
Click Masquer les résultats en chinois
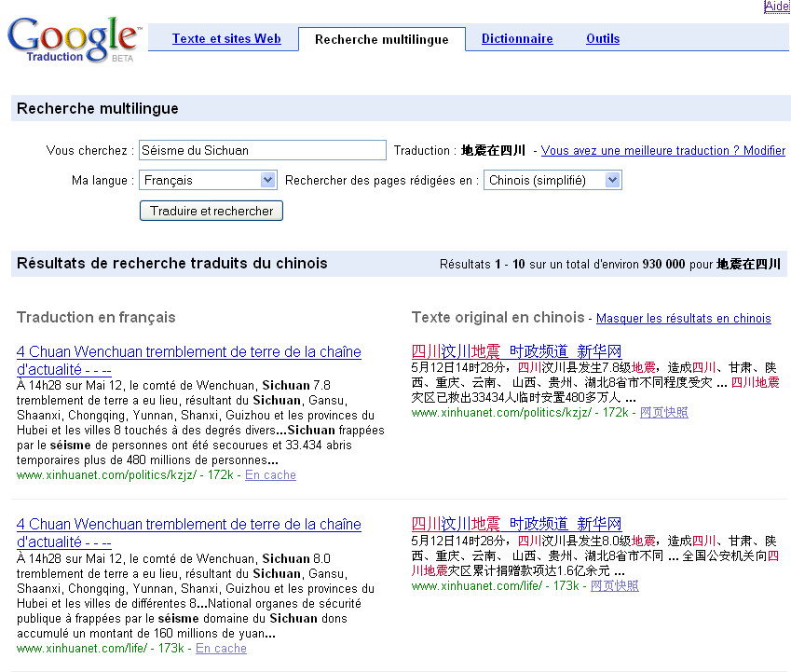point(684,319)
